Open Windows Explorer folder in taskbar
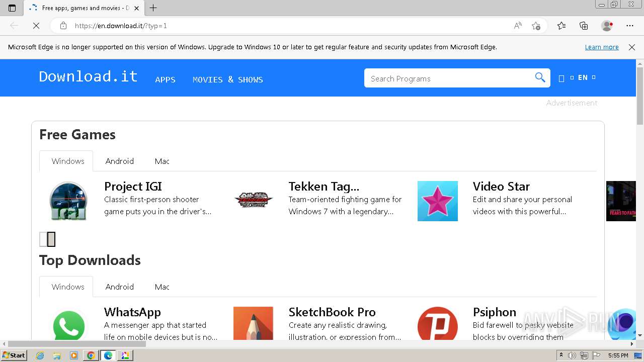This screenshot has height=362, width=644. click(x=57, y=355)
